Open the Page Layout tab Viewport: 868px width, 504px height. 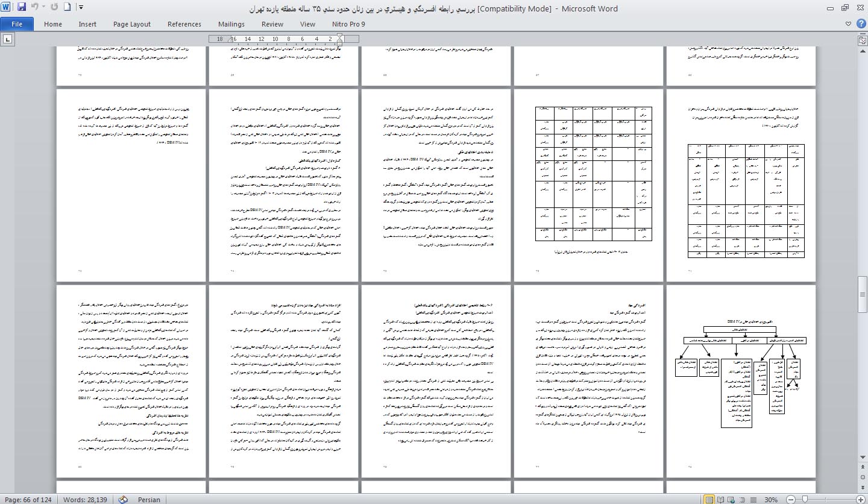pos(131,24)
